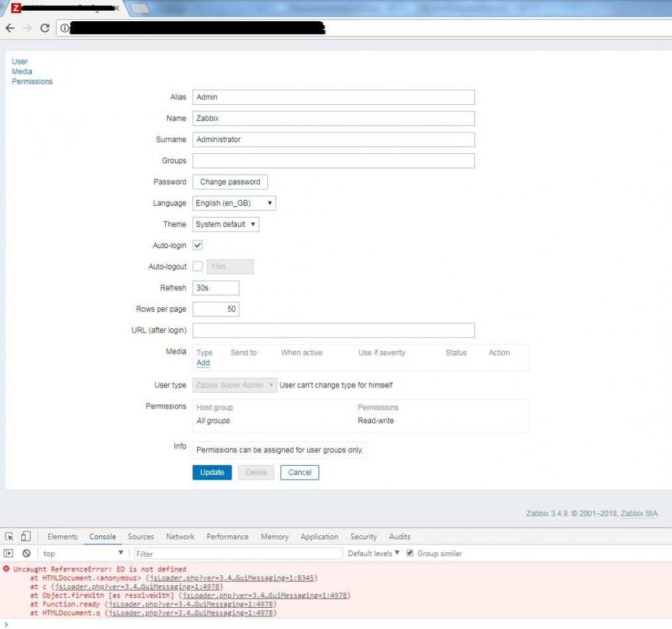Screen dimensions: 672x629
Task: Click the Update button
Action: tap(212, 472)
